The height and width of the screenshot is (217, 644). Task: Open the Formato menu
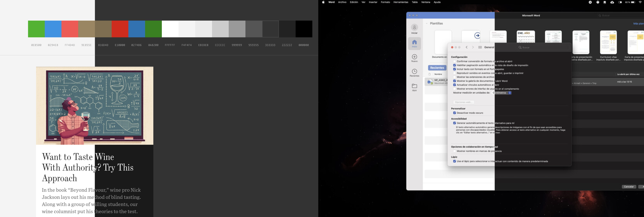(x=385, y=2)
